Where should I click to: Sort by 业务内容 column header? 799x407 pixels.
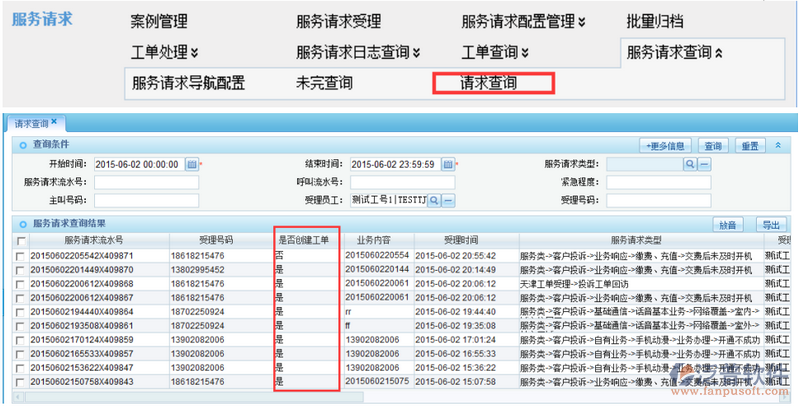[x=374, y=240]
